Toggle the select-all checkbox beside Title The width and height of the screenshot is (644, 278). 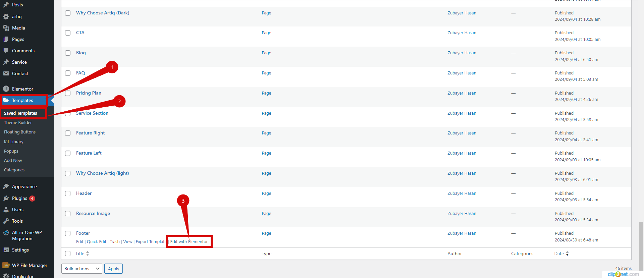(68, 254)
